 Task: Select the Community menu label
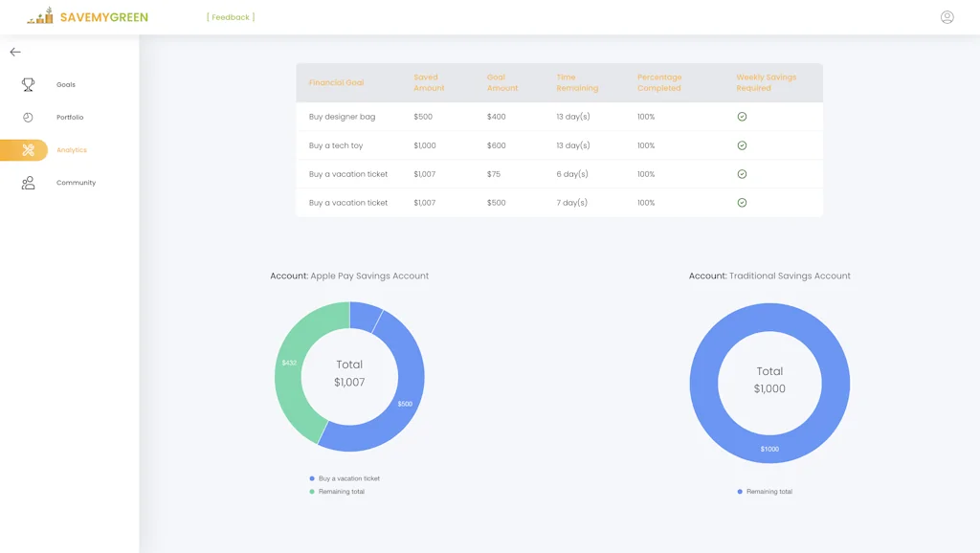[76, 183]
